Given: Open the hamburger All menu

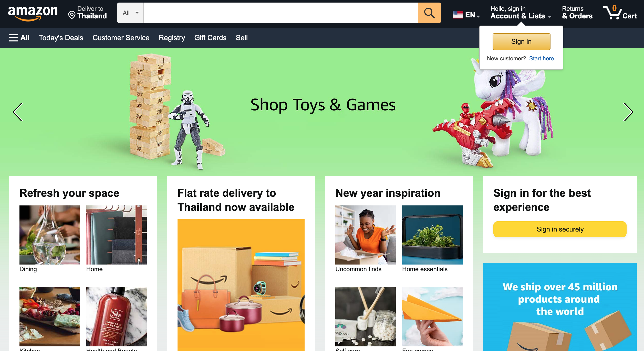Looking at the screenshot, I should point(19,38).
